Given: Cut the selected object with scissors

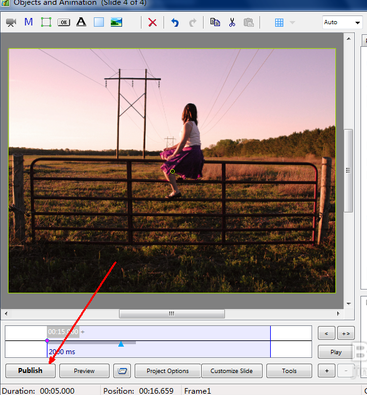Looking at the screenshot, I should 232,22.
